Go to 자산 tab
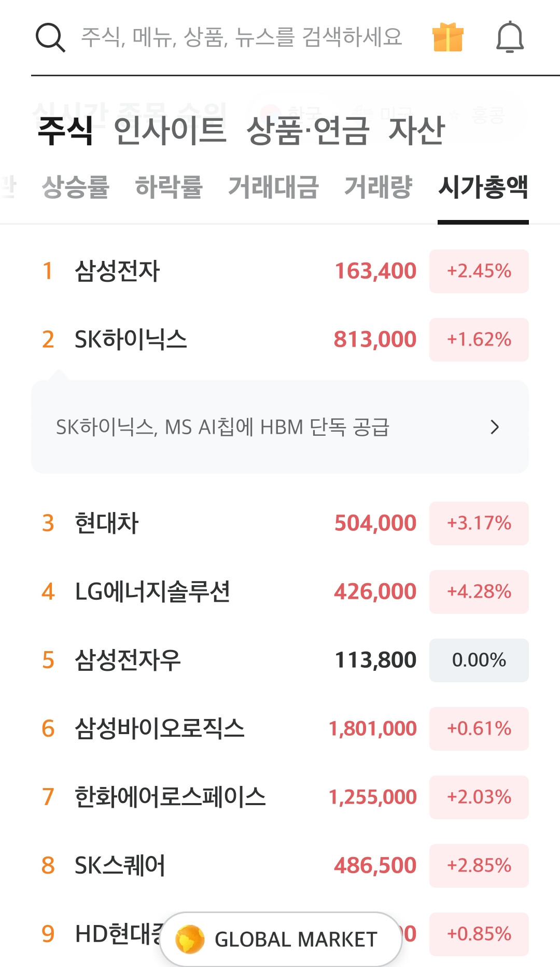 pyautogui.click(x=416, y=131)
